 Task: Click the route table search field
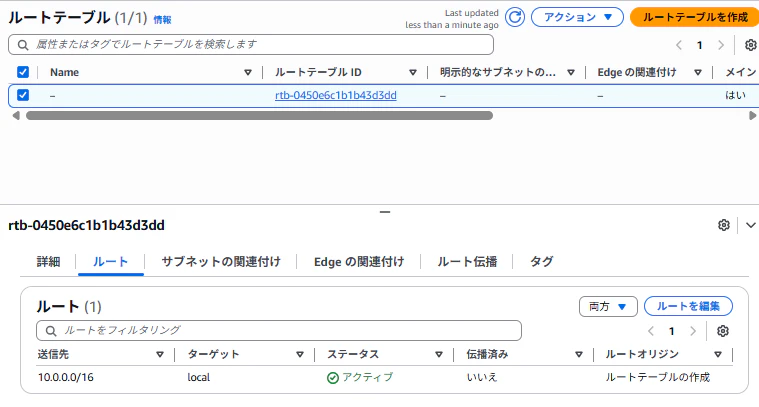(x=251, y=45)
